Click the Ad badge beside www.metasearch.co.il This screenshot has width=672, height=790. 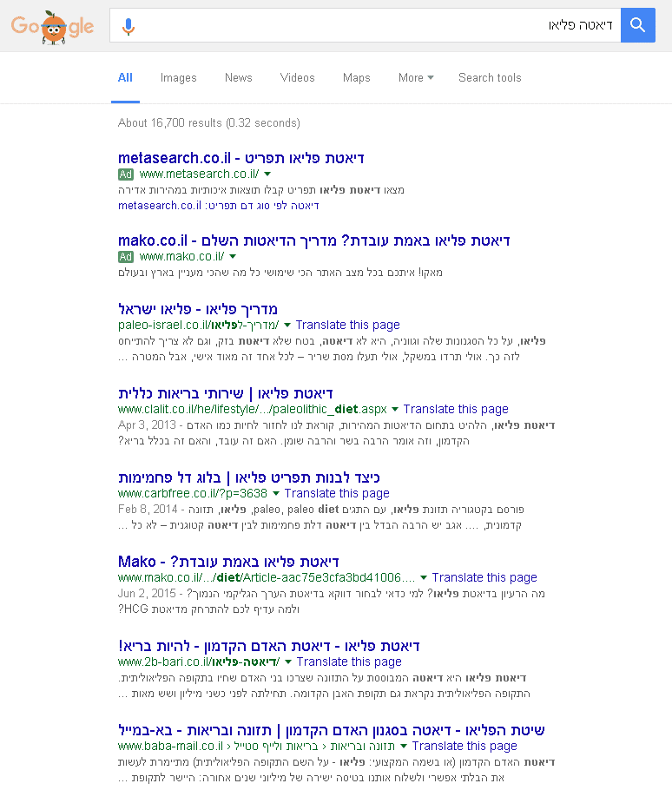click(x=125, y=174)
